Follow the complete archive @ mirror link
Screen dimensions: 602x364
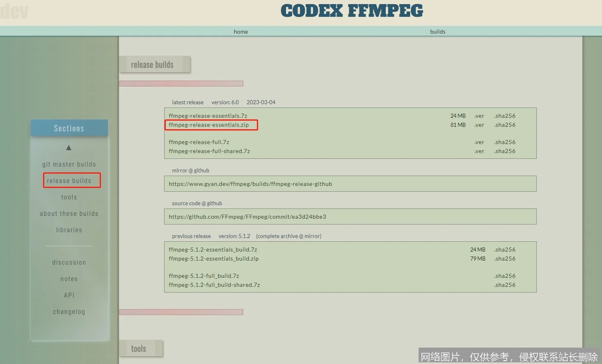[x=288, y=236]
